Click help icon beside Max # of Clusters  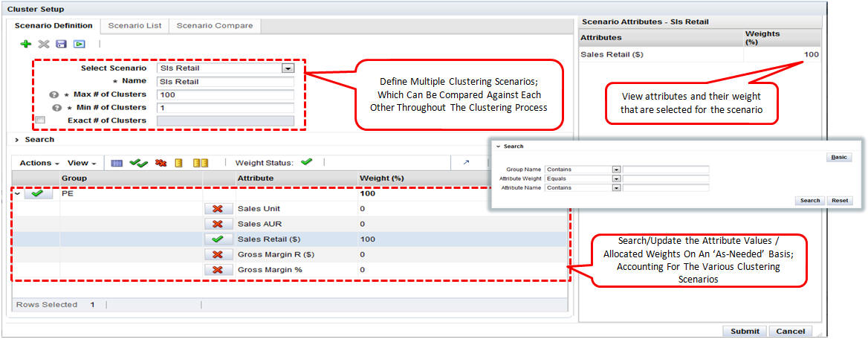pyautogui.click(x=55, y=94)
